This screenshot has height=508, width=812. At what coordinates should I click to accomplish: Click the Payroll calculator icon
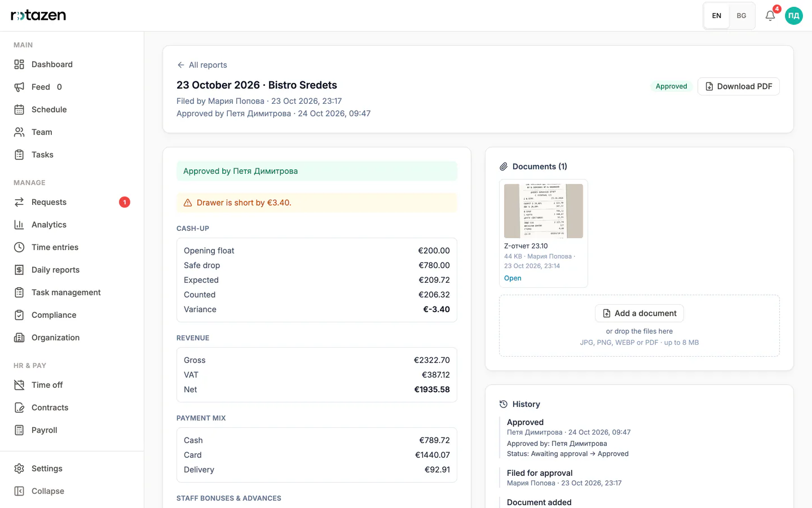click(19, 430)
